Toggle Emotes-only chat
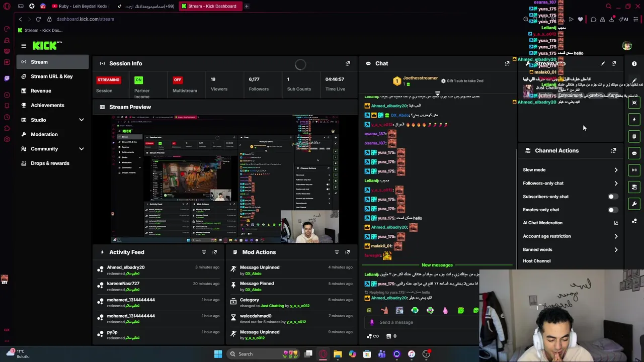This screenshot has height=362, width=644. point(612,210)
